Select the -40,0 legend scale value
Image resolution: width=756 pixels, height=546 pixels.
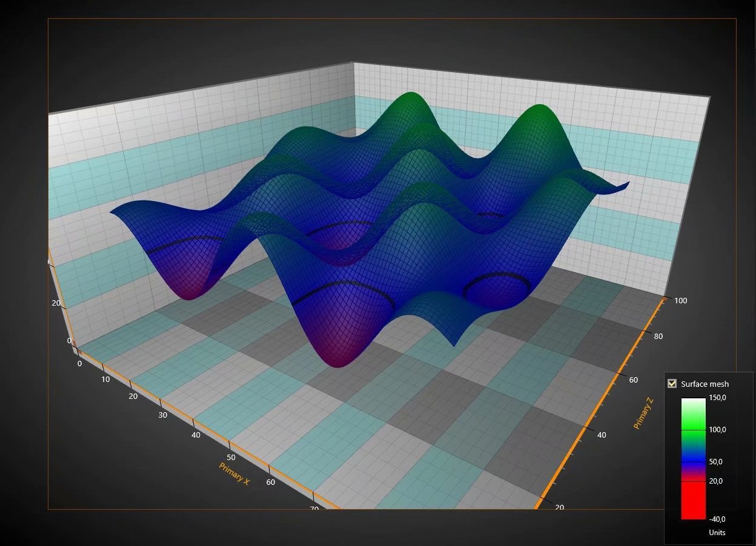tap(717, 519)
